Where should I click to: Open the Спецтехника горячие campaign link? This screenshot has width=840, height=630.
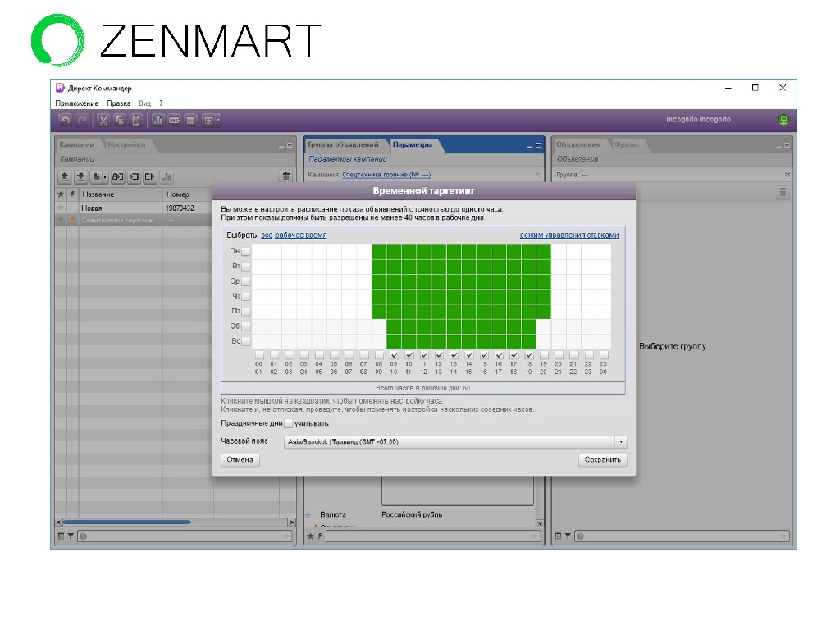tap(386, 175)
